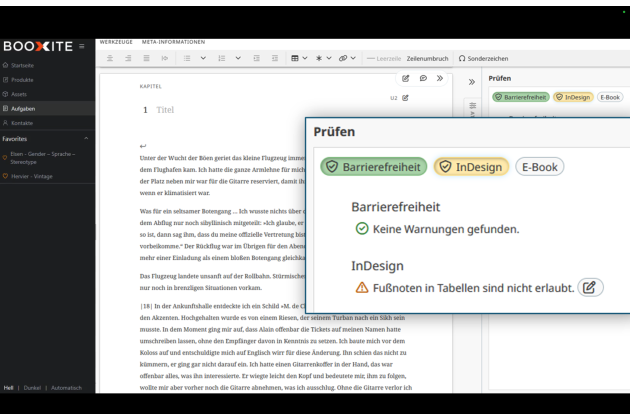The height and width of the screenshot is (420, 630).
Task: Click the right align icon in the toolbar
Action: tap(128, 58)
